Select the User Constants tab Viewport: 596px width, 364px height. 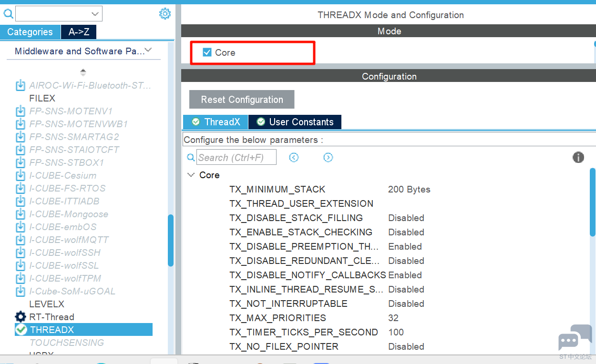pyautogui.click(x=295, y=122)
